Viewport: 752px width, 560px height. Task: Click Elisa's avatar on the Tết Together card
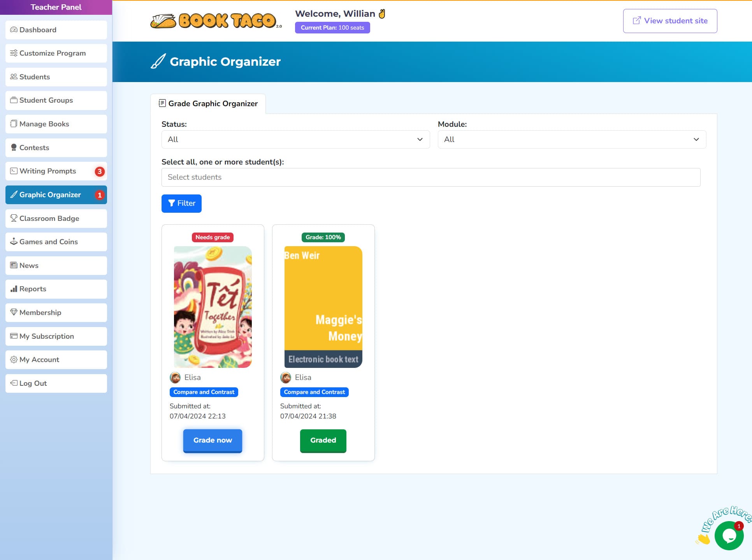point(175,377)
